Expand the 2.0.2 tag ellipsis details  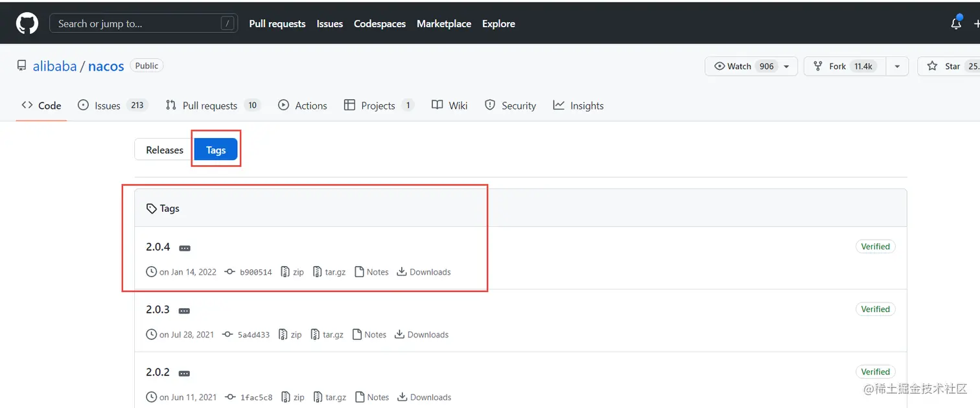184,374
